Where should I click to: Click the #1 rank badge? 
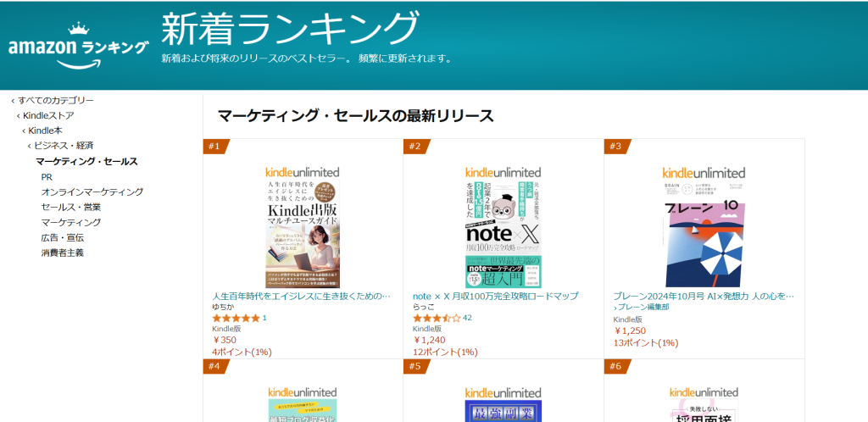[214, 147]
